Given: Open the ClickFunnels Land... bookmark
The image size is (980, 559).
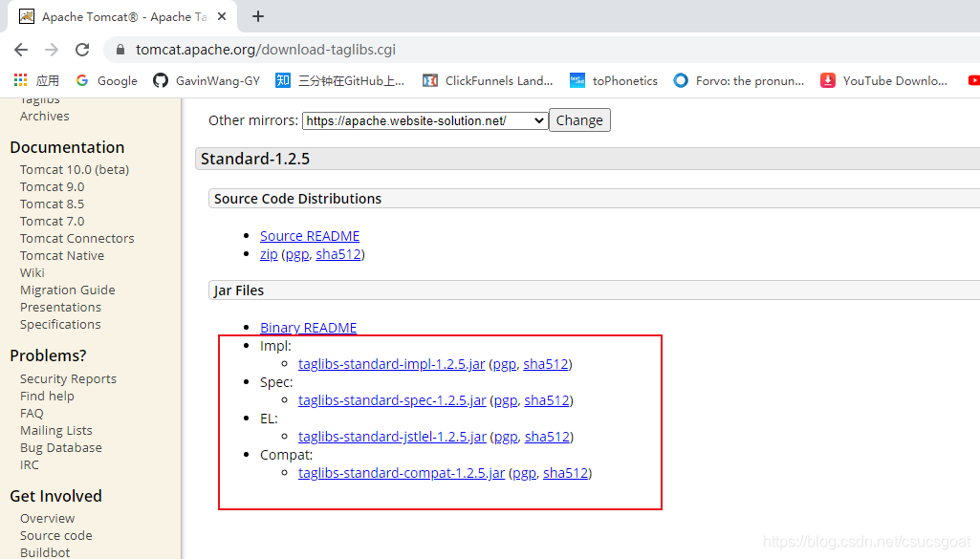Looking at the screenshot, I should coord(489,80).
